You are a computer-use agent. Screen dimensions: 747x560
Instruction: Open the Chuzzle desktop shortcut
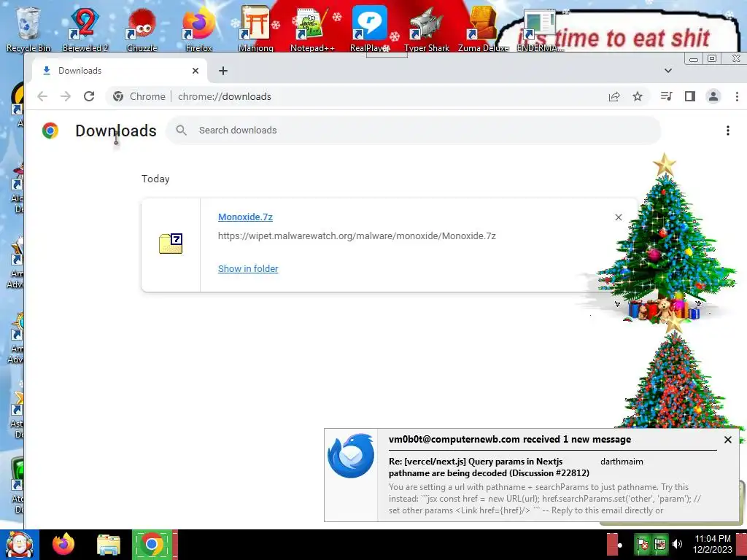[x=142, y=28]
